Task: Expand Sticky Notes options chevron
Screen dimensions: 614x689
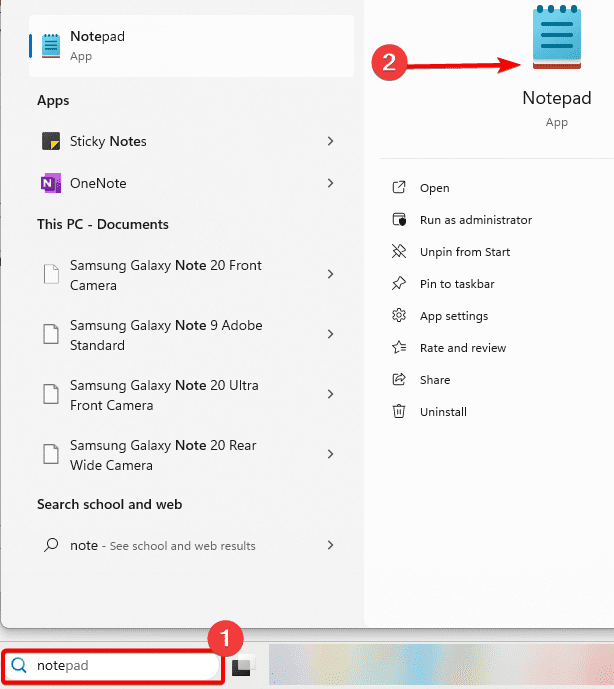Action: pyautogui.click(x=331, y=141)
